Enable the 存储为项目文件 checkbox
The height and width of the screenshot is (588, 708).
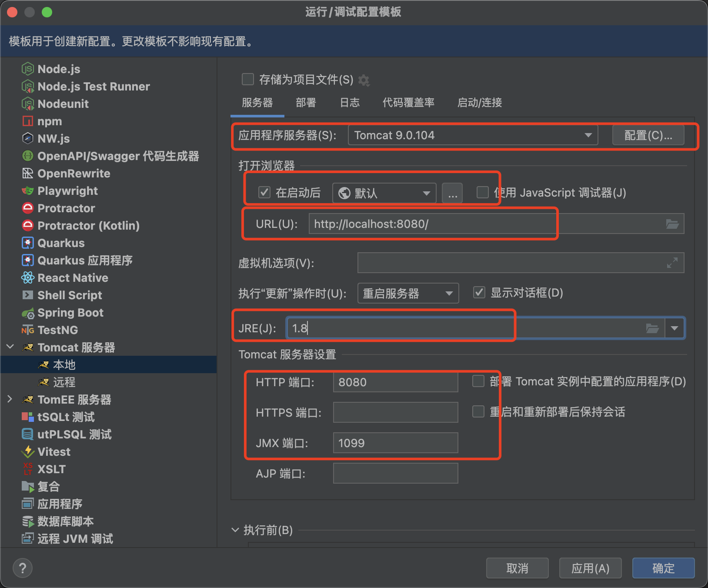(x=248, y=80)
